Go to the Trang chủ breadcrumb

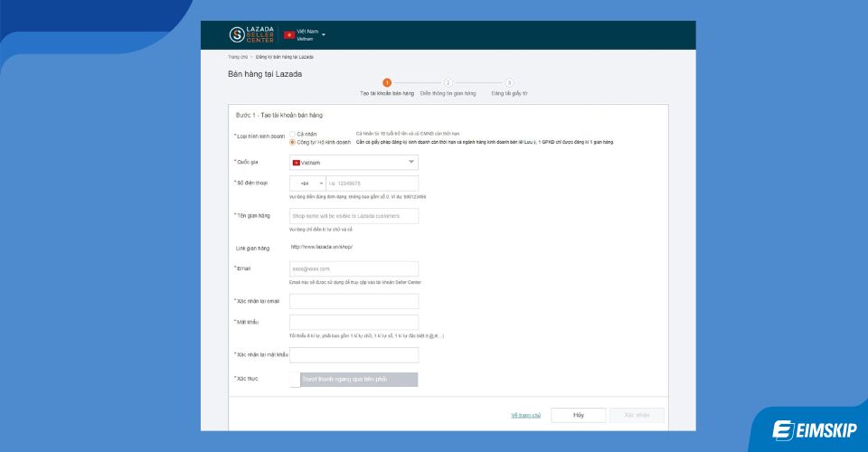click(238, 57)
